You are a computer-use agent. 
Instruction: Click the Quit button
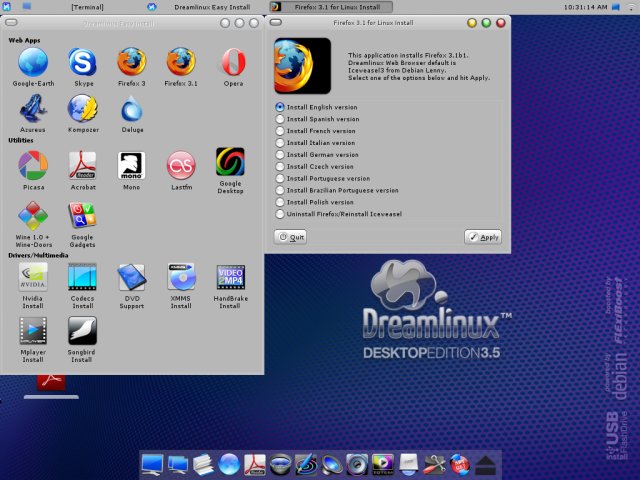[291, 237]
